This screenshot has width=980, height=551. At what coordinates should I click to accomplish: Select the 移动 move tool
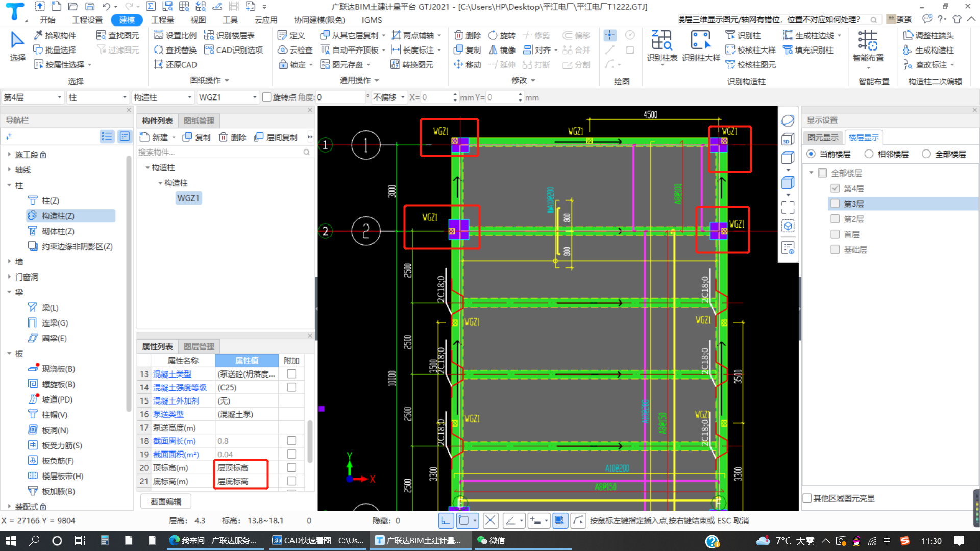click(468, 65)
